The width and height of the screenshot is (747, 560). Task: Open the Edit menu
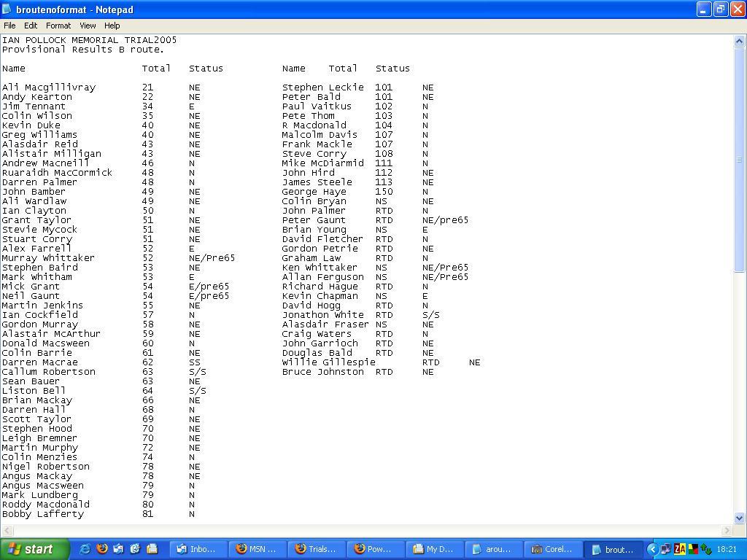(31, 26)
